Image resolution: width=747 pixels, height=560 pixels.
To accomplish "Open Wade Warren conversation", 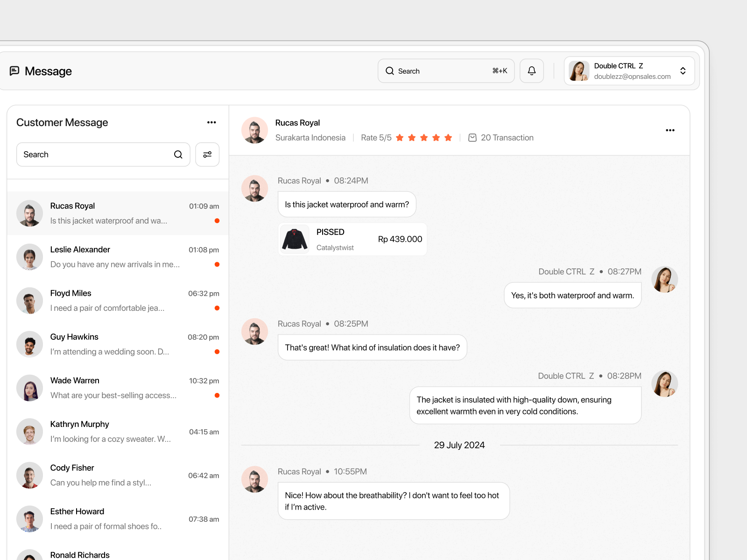I will point(118,388).
